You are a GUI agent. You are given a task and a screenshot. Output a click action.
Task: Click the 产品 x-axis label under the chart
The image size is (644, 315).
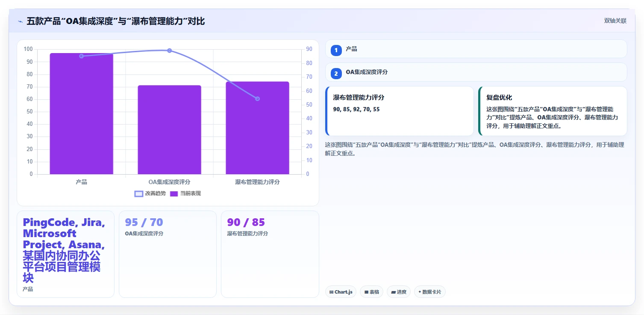(81, 182)
